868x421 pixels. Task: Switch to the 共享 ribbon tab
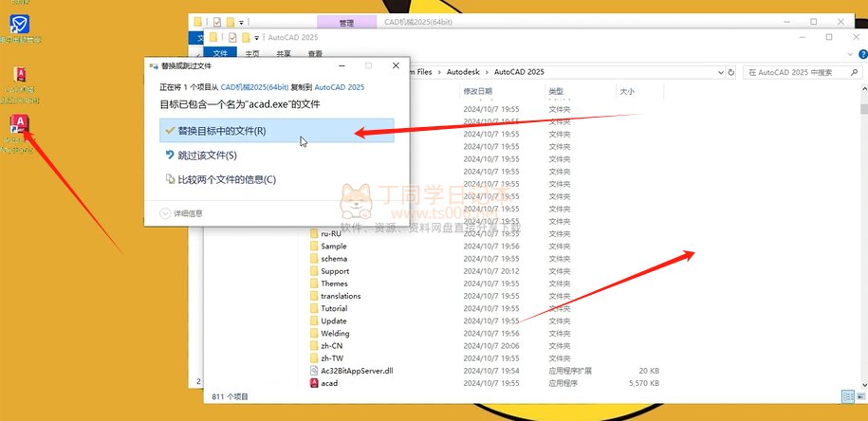[284, 54]
